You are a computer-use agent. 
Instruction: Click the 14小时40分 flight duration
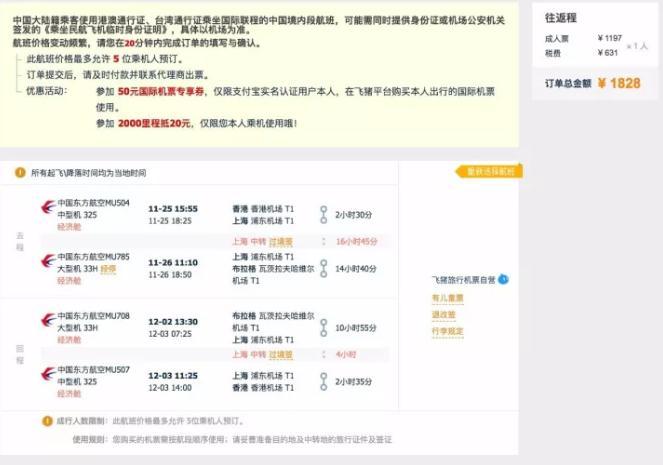pos(356,268)
